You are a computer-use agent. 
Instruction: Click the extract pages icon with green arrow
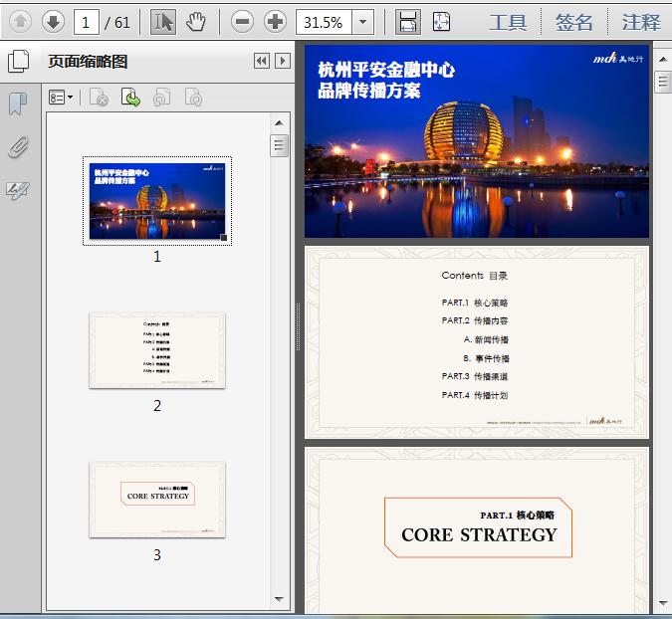[x=130, y=98]
